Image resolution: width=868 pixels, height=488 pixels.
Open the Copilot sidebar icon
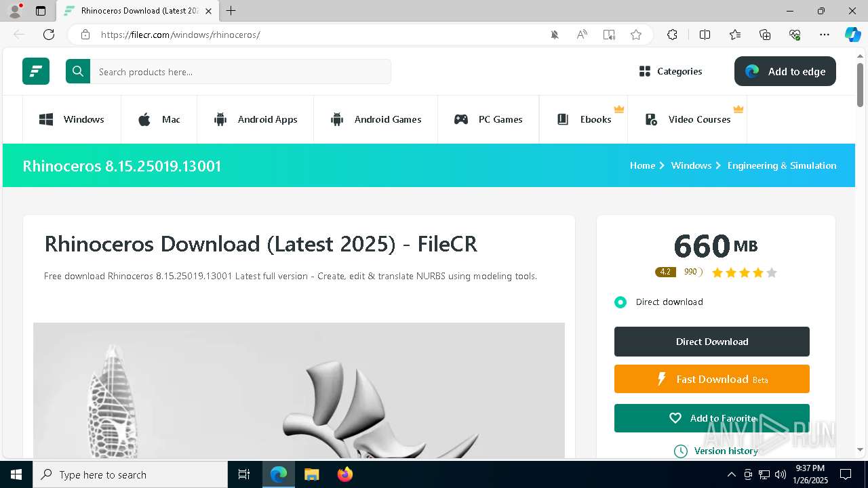(852, 35)
